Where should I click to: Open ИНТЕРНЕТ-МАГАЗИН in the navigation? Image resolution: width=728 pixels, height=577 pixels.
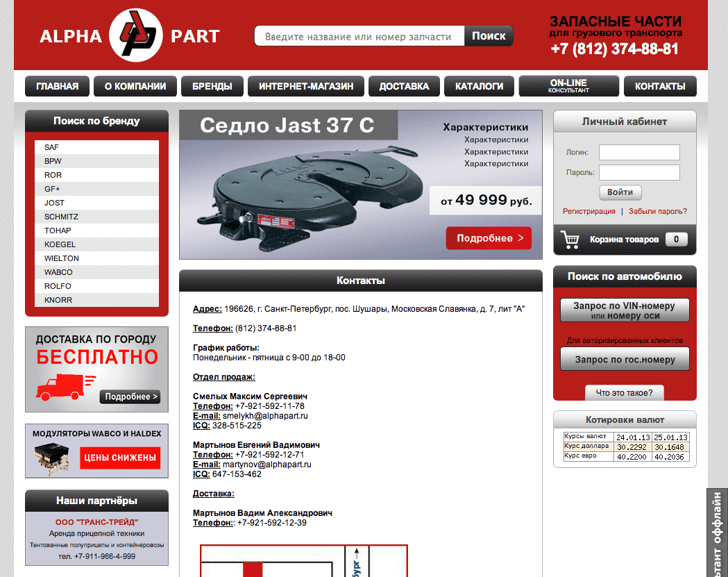(306, 86)
